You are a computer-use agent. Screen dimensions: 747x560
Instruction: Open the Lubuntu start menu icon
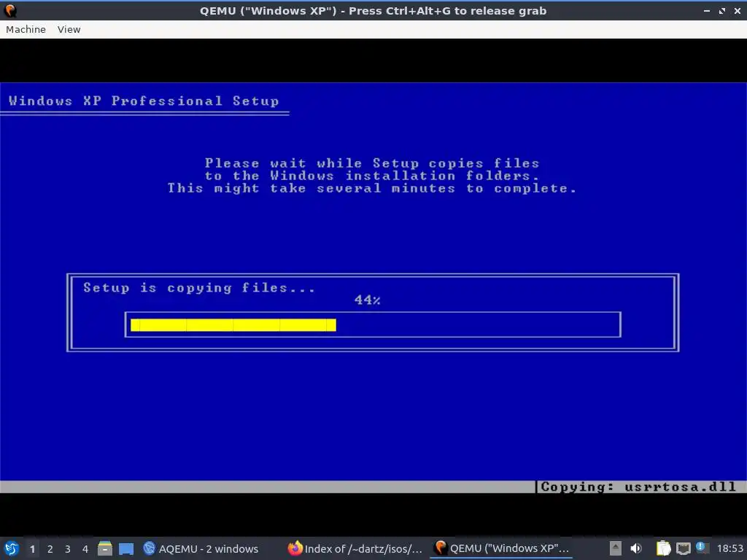point(12,548)
